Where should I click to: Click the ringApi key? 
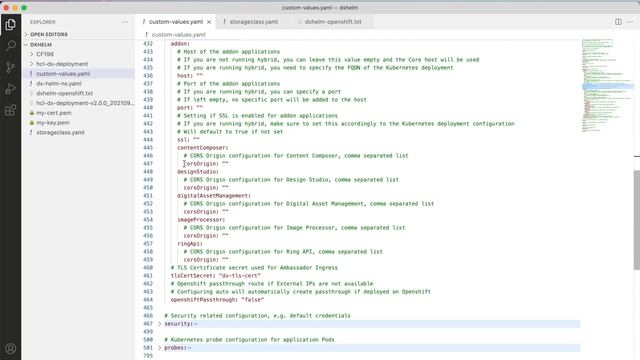tap(190, 244)
